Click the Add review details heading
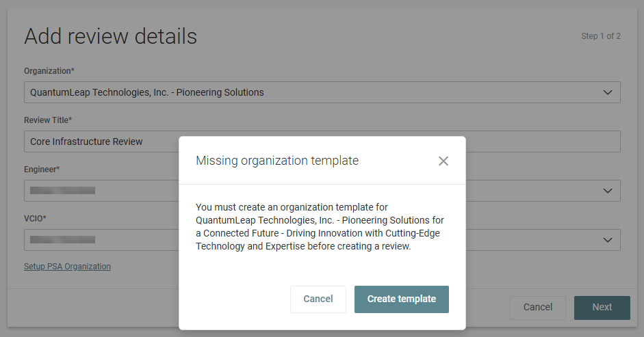This screenshot has height=337, width=644. pos(110,36)
